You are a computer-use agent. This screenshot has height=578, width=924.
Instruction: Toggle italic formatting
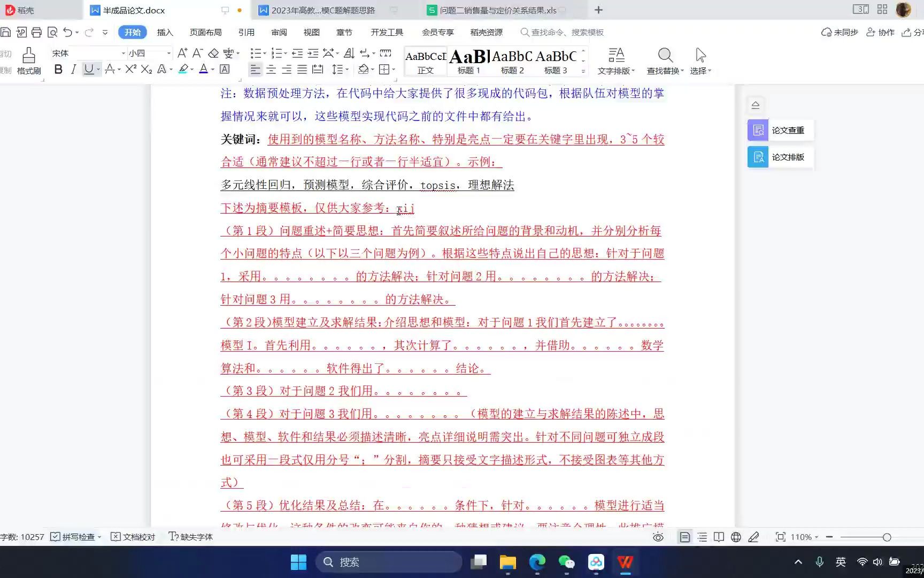click(73, 69)
